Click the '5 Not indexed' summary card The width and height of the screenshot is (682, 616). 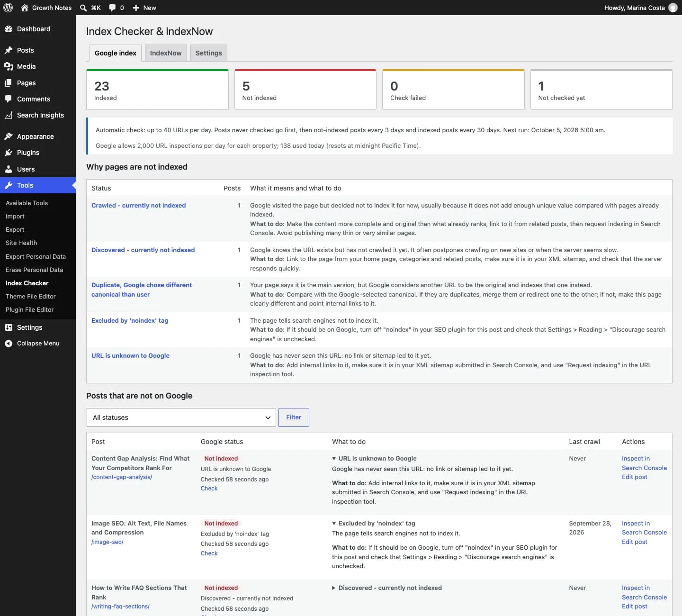(x=305, y=90)
